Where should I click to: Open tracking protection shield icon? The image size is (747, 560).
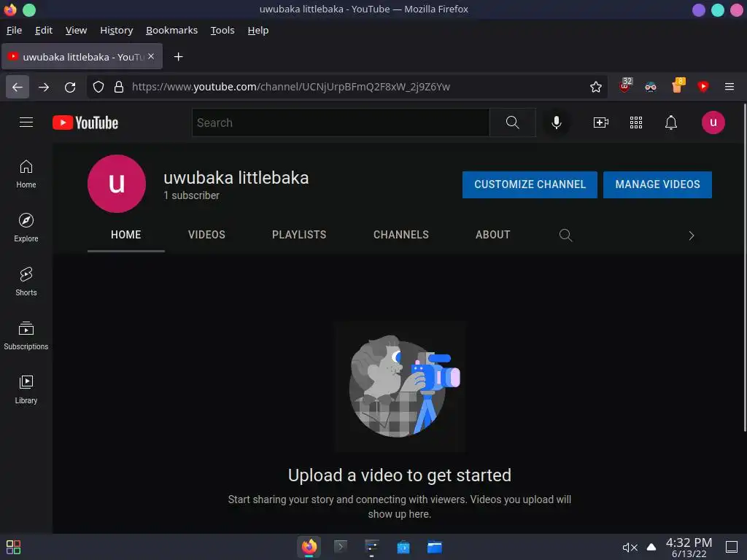(98, 87)
